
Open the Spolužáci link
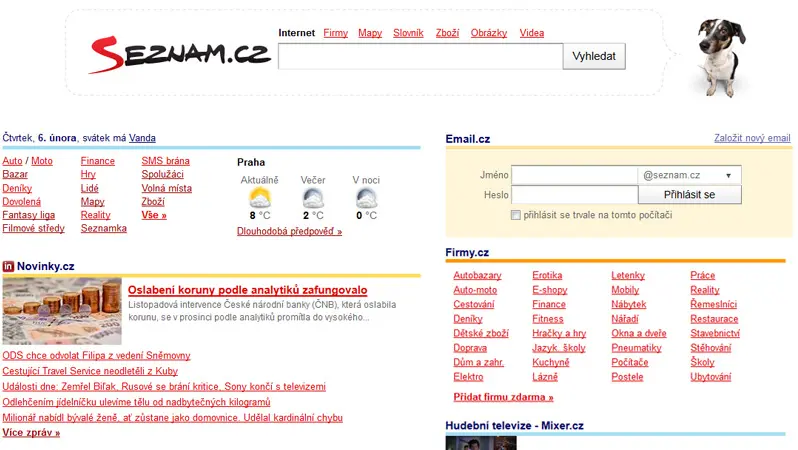pyautogui.click(x=162, y=174)
